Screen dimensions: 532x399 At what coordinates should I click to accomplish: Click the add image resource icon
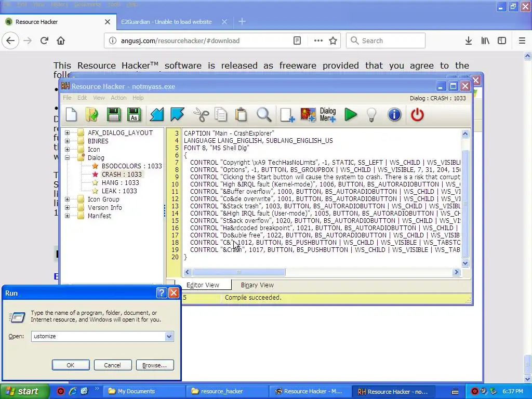point(308,115)
